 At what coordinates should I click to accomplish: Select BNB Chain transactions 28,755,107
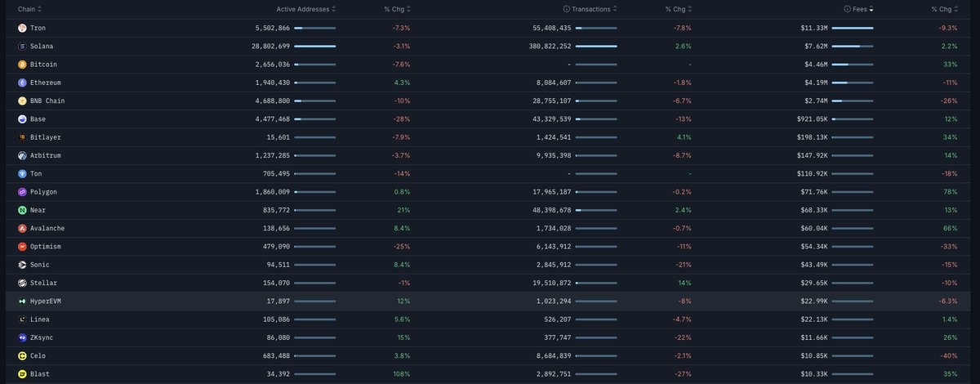coord(551,100)
